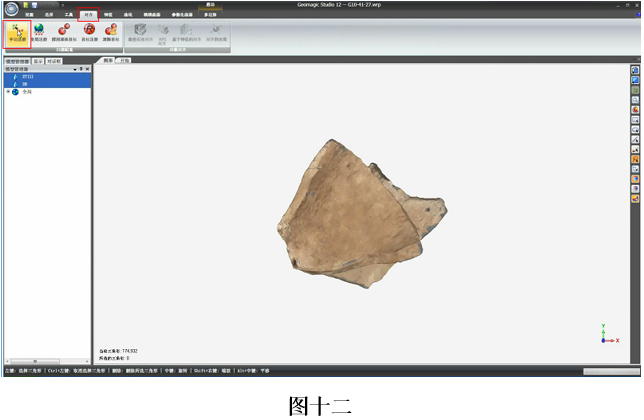The width and height of the screenshot is (644, 420).
Task: Click the right arrow of panel horizontal scrollbar
Action: point(87,362)
